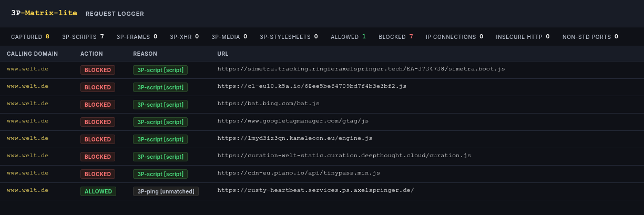Click the CALLING DOMAIN column header
The width and height of the screenshot is (644, 215).
coord(33,54)
